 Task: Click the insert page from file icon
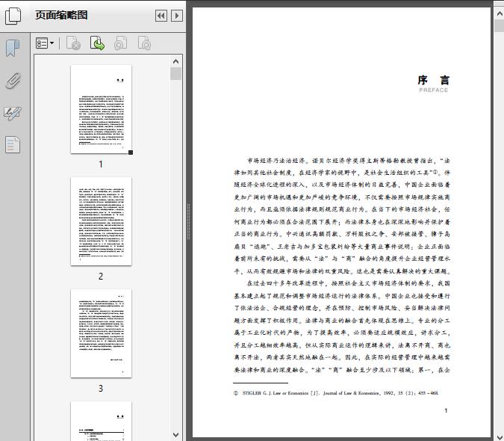[97, 44]
